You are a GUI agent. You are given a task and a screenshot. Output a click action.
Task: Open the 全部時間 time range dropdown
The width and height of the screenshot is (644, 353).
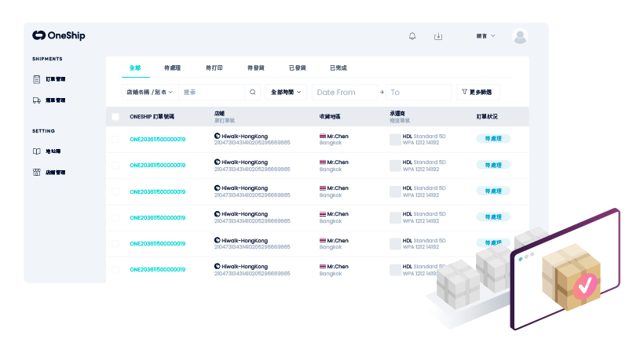[286, 92]
